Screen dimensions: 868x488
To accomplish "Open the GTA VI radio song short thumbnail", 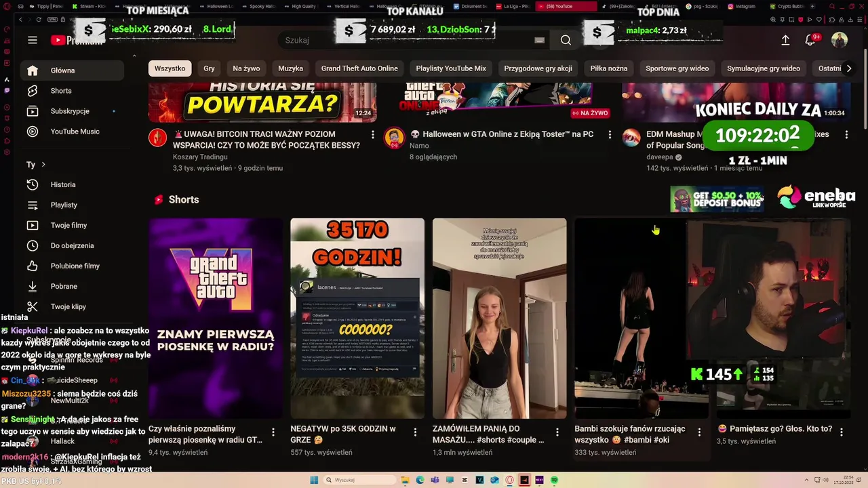I will [x=216, y=318].
